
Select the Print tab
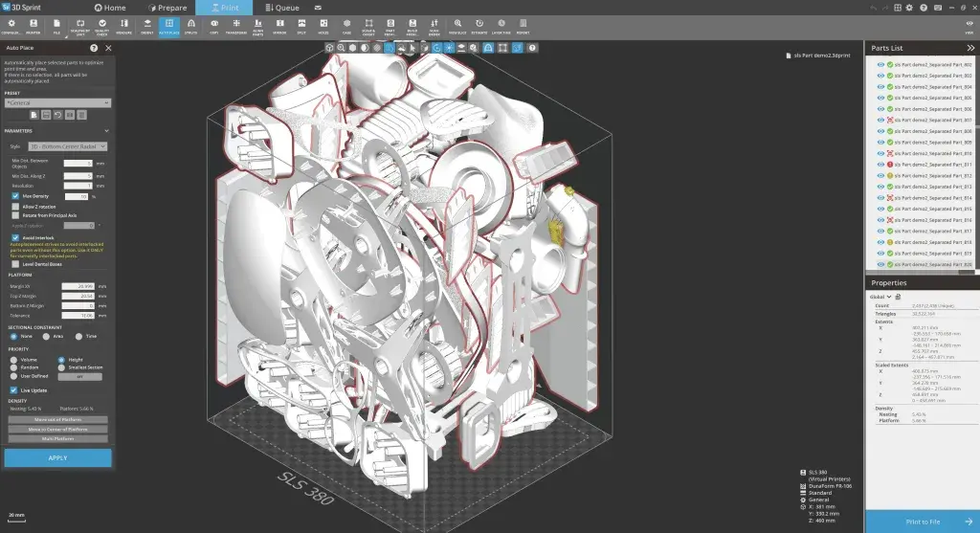pos(224,8)
